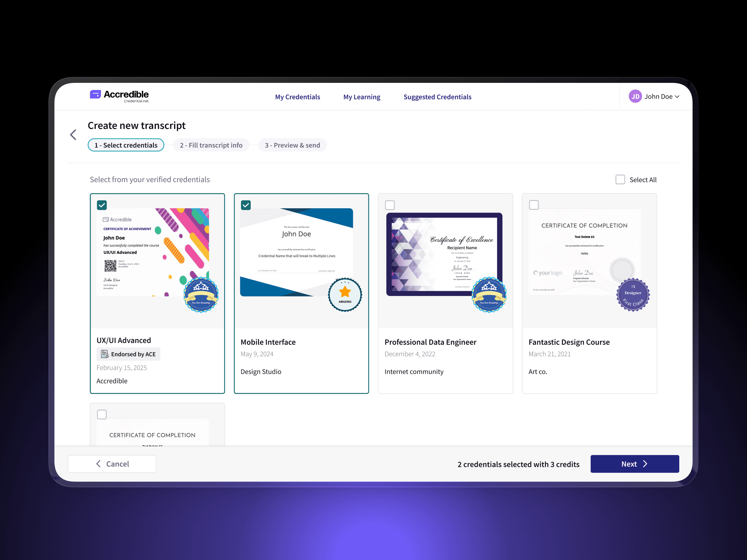Open the My Credentials tab
Viewport: 747px width, 560px height.
point(297,97)
